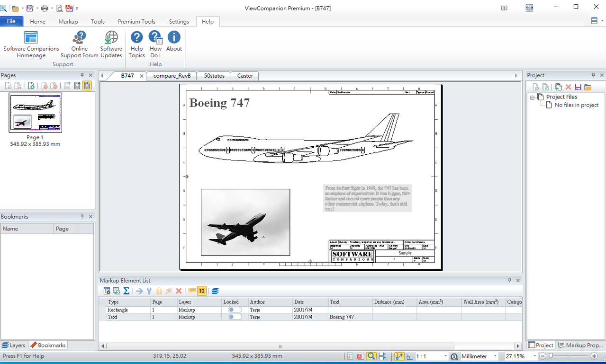Switch to the Home ribbon tab
Image resolution: width=606 pixels, height=364 pixels.
[x=38, y=21]
